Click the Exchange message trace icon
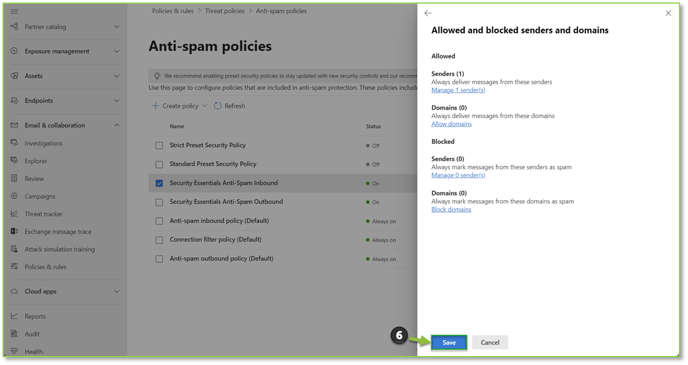The width and height of the screenshot is (688, 365). 14,231
